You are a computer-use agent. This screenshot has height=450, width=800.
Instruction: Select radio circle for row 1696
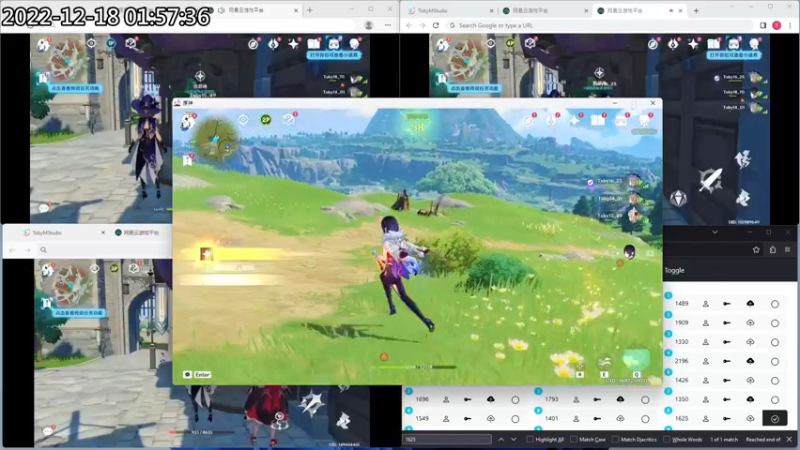tap(515, 400)
